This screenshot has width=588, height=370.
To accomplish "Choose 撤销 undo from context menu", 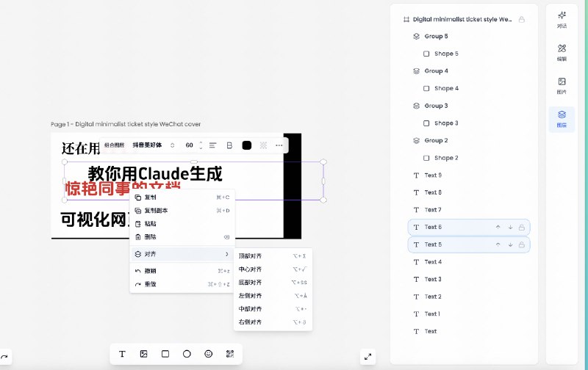I will [x=182, y=271].
